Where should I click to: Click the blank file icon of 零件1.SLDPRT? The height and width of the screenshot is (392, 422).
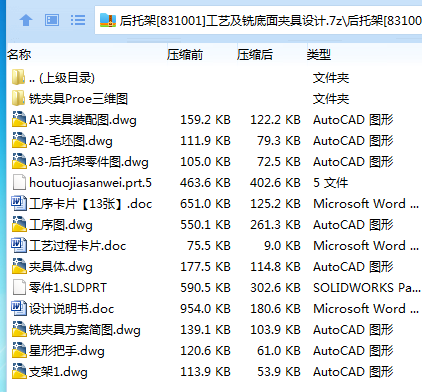point(19,287)
